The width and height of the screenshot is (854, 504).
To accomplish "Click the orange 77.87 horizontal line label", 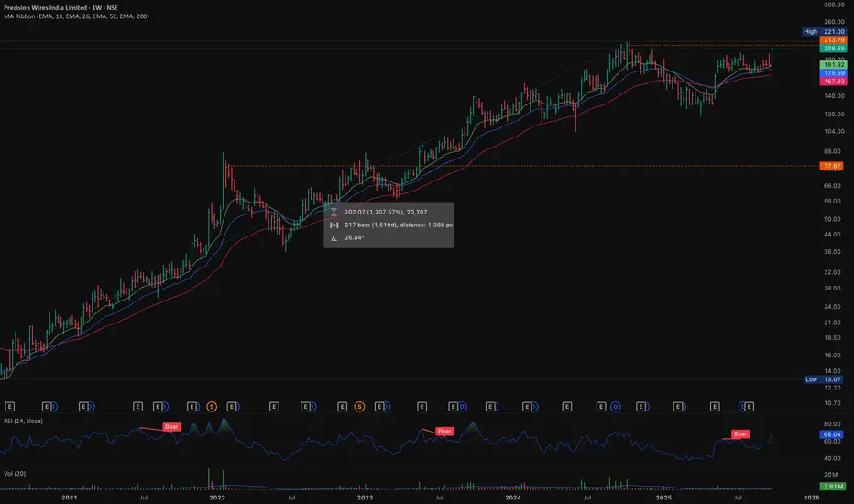I will pos(833,166).
